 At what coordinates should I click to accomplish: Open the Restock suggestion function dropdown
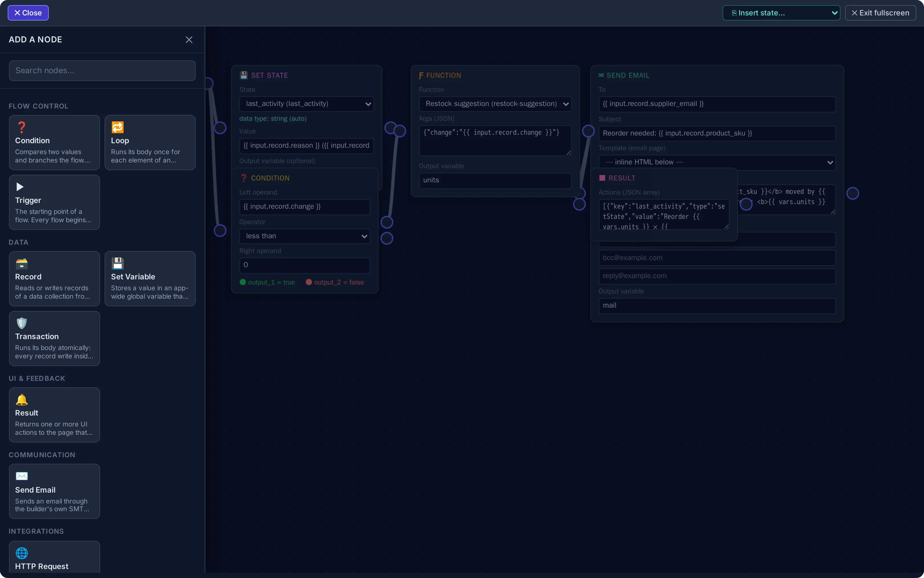click(x=495, y=104)
